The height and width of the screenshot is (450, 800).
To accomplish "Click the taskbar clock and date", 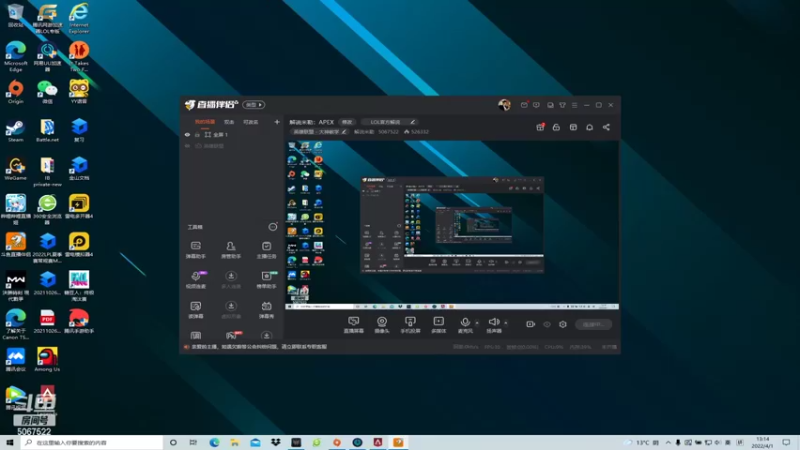I will point(762,442).
